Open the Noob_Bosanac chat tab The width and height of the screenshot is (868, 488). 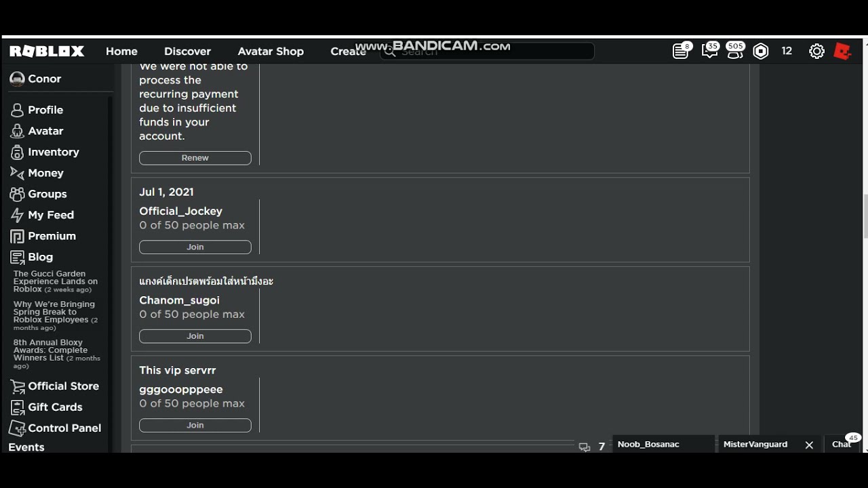pos(663,445)
